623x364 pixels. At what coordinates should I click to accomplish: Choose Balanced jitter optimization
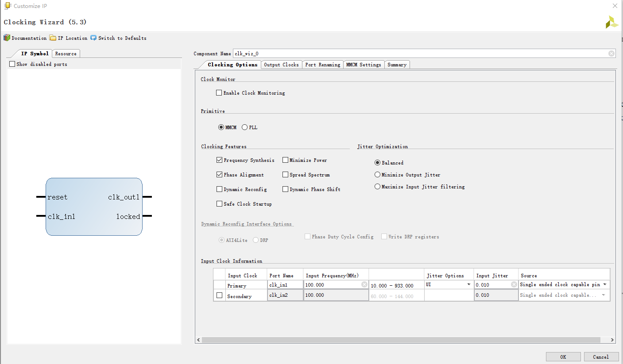click(x=377, y=163)
